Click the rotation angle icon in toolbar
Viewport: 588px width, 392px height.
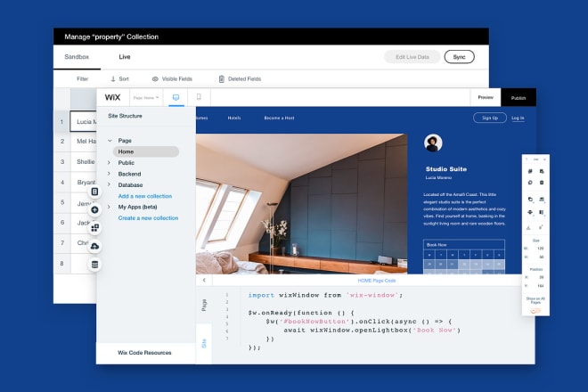[528, 228]
